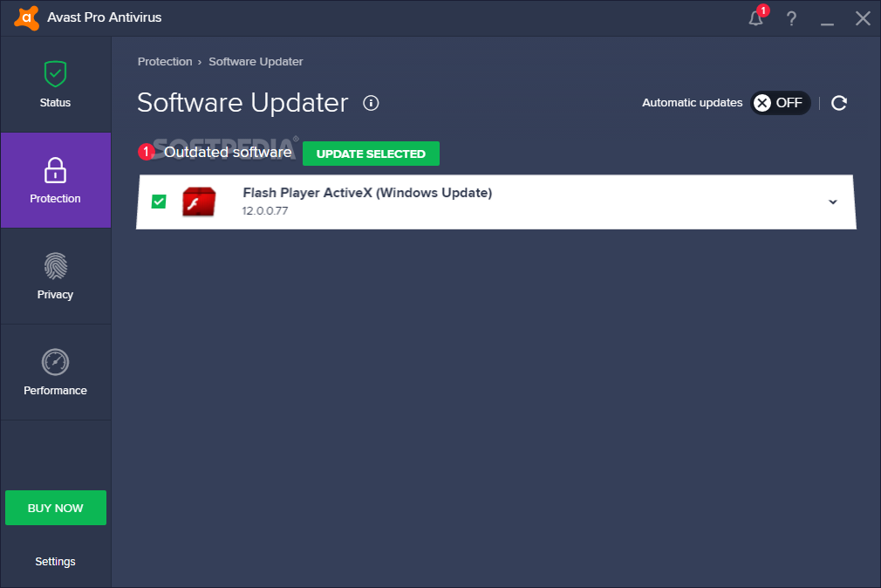Select the Protection sidebar tab

tap(55, 181)
